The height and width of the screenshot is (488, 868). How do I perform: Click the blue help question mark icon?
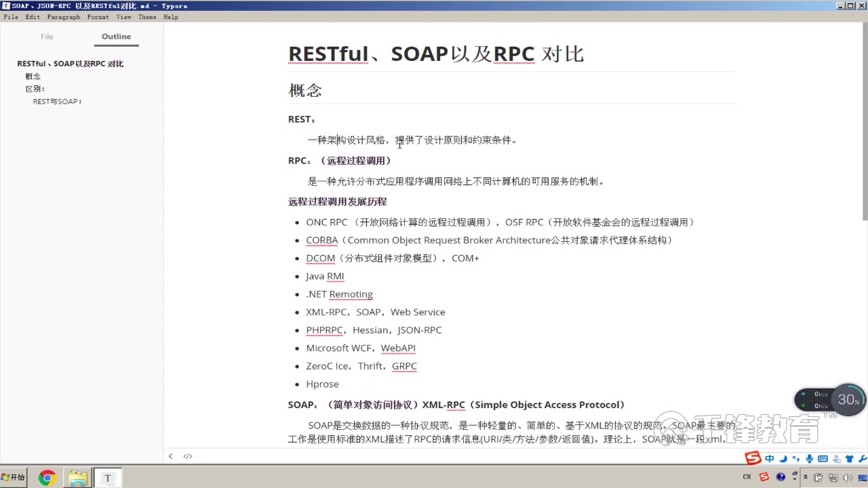click(x=781, y=477)
